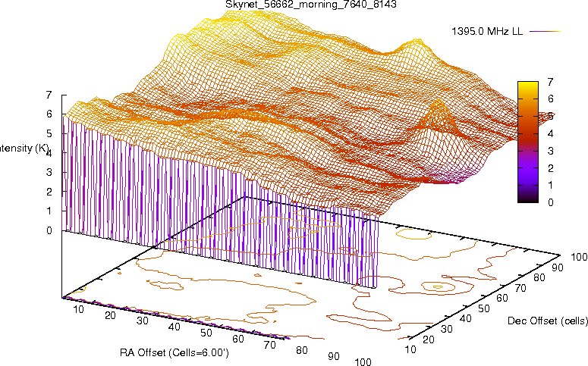Viewport: 588px width, 366px height.
Task: Click Dec Offset axis tick label 30
Action: click(447, 329)
